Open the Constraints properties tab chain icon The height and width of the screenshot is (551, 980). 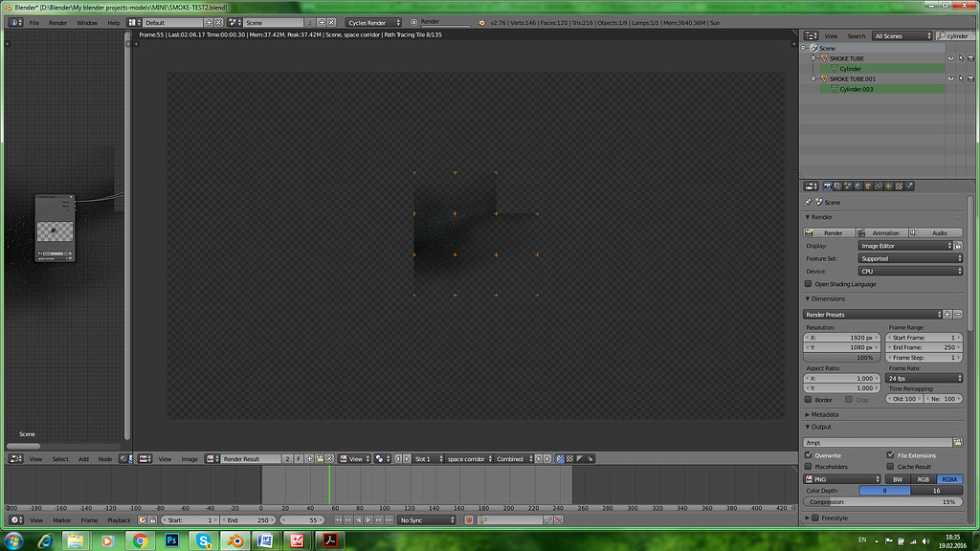[x=879, y=187]
